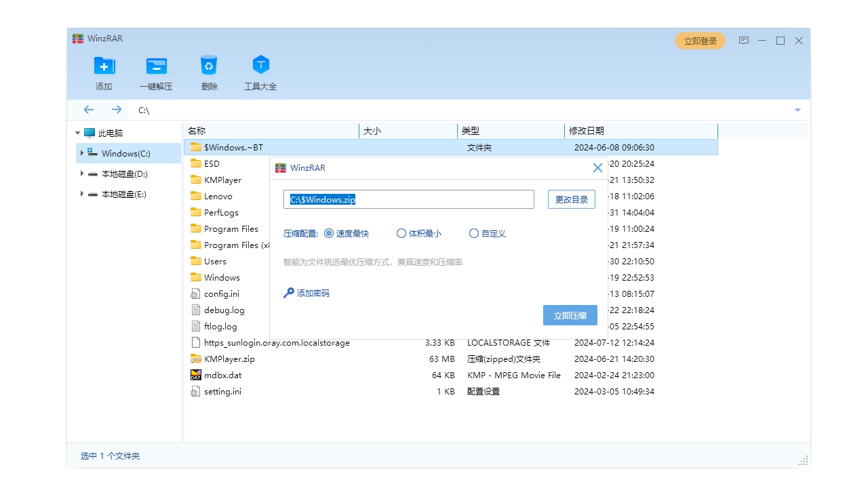
Task: Choose the 自定义 compression configuration
Action: tap(474, 233)
